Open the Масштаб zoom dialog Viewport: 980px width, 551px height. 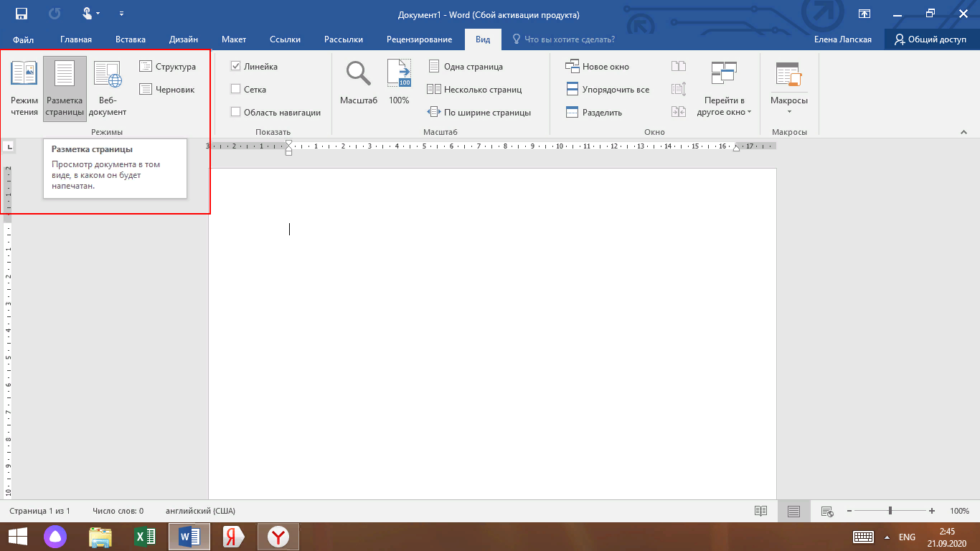[358, 83]
